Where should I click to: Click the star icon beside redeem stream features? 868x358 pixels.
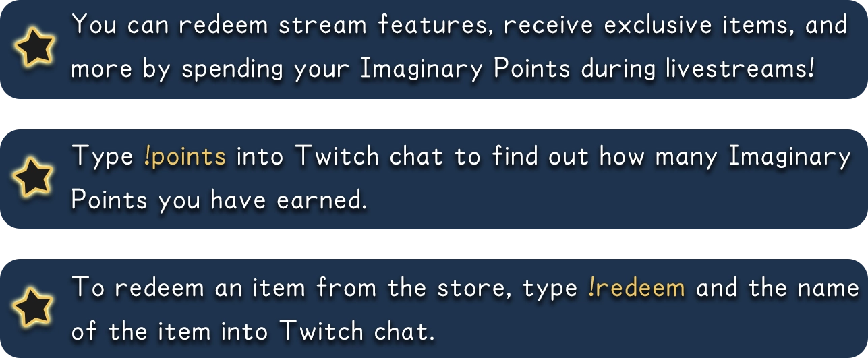(x=35, y=49)
